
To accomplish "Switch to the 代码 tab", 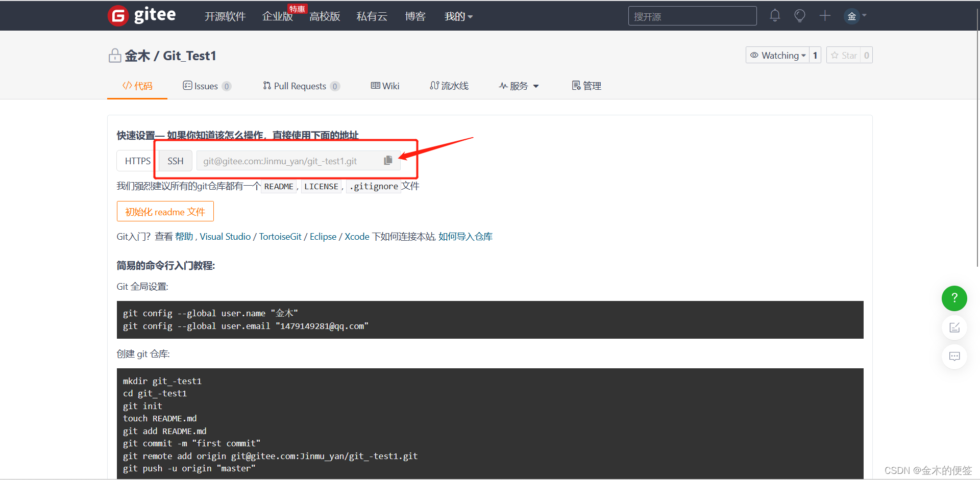I will pos(137,86).
